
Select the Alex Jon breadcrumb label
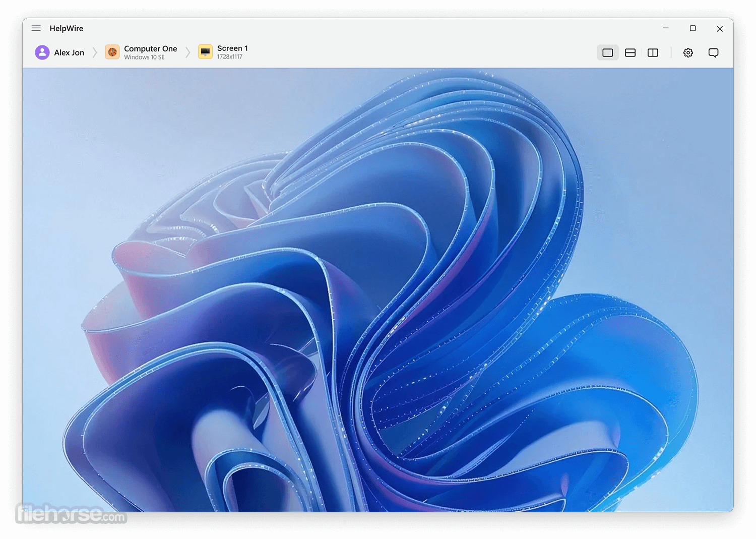(x=69, y=52)
